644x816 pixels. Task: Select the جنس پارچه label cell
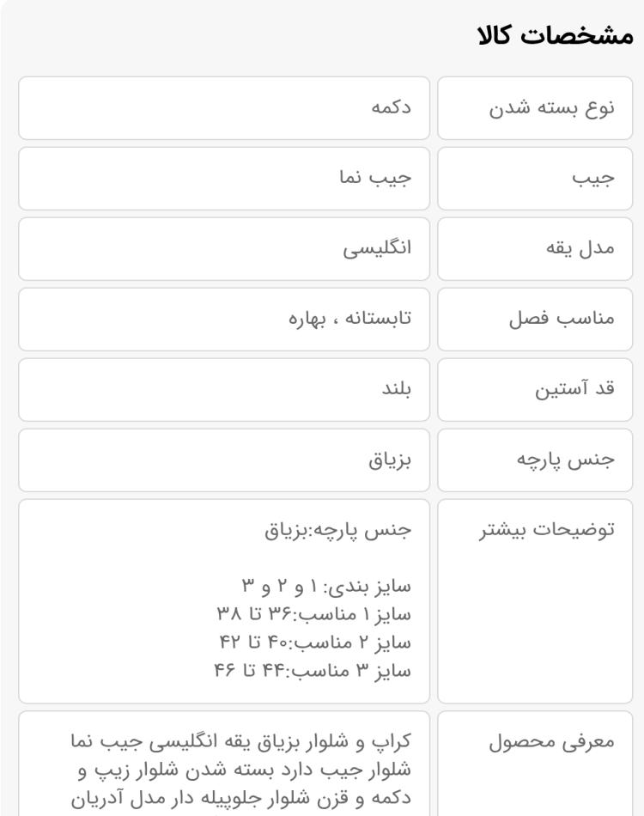pyautogui.click(x=535, y=460)
